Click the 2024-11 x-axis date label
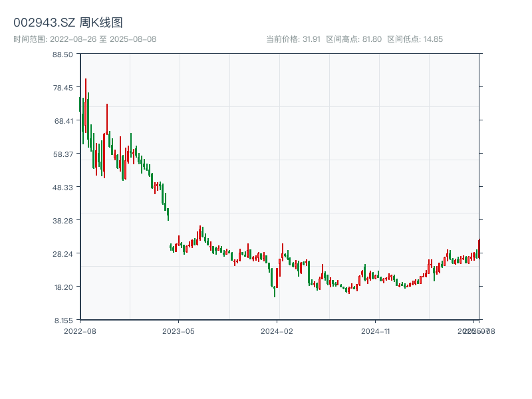Image resolution: width=532 pixels, height=399 pixels. [376, 331]
